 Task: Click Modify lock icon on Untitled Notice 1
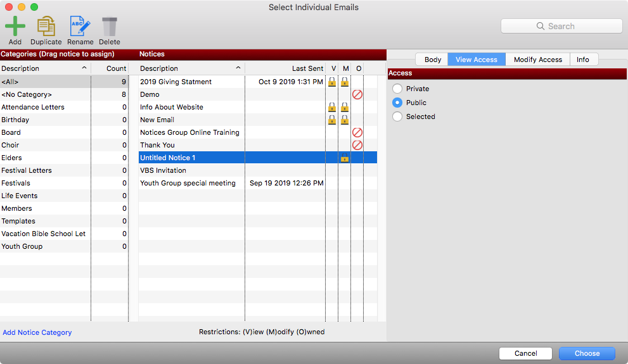click(344, 158)
